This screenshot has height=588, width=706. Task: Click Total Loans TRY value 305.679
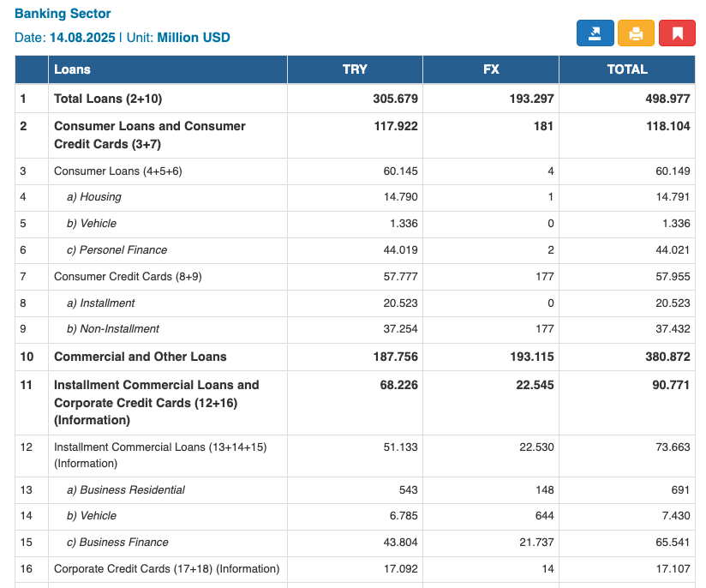coord(395,99)
